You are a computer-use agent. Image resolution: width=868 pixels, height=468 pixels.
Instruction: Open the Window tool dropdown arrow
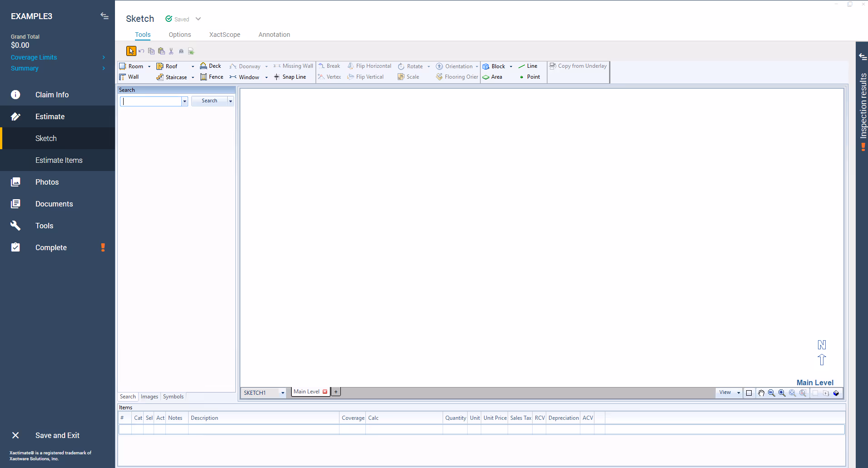(x=266, y=77)
